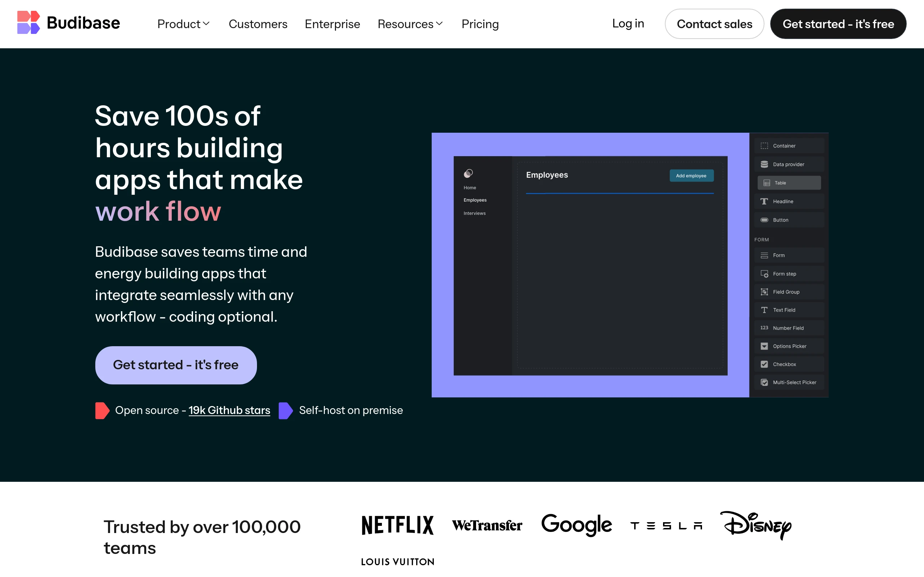This screenshot has height=577, width=924.
Task: Choose the Form step icon
Action: [x=764, y=274]
